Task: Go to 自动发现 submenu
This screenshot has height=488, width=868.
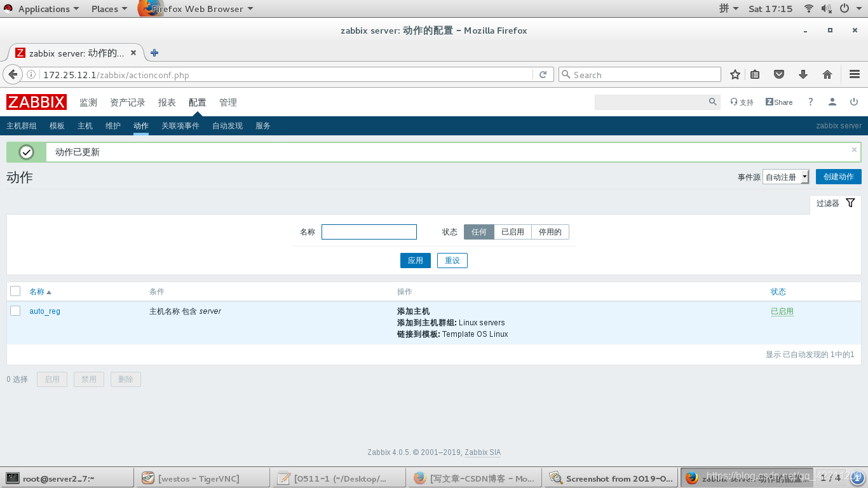Action: (x=227, y=126)
